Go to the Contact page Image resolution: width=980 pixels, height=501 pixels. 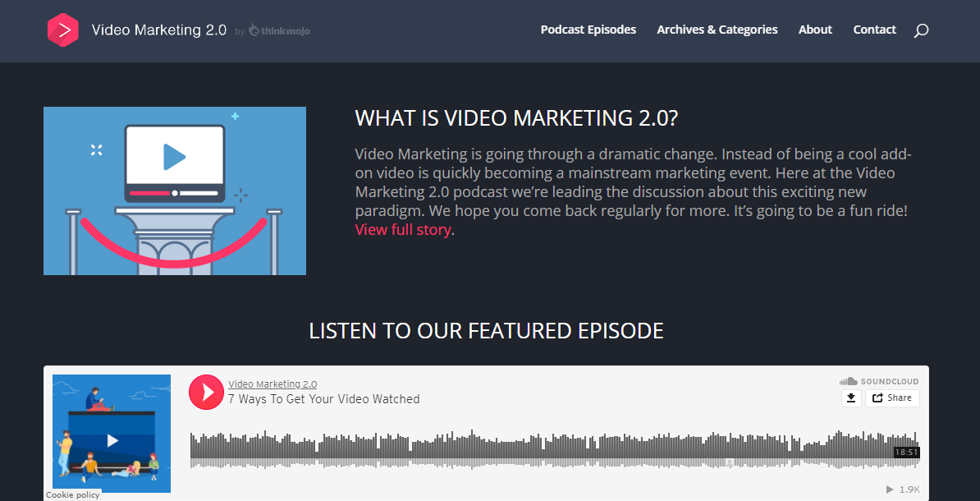click(874, 30)
